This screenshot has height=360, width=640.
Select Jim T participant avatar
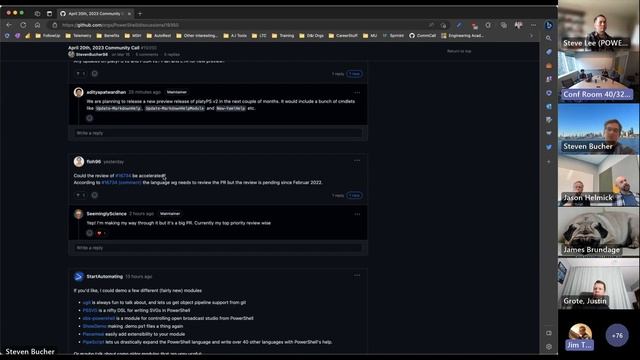[580, 336]
